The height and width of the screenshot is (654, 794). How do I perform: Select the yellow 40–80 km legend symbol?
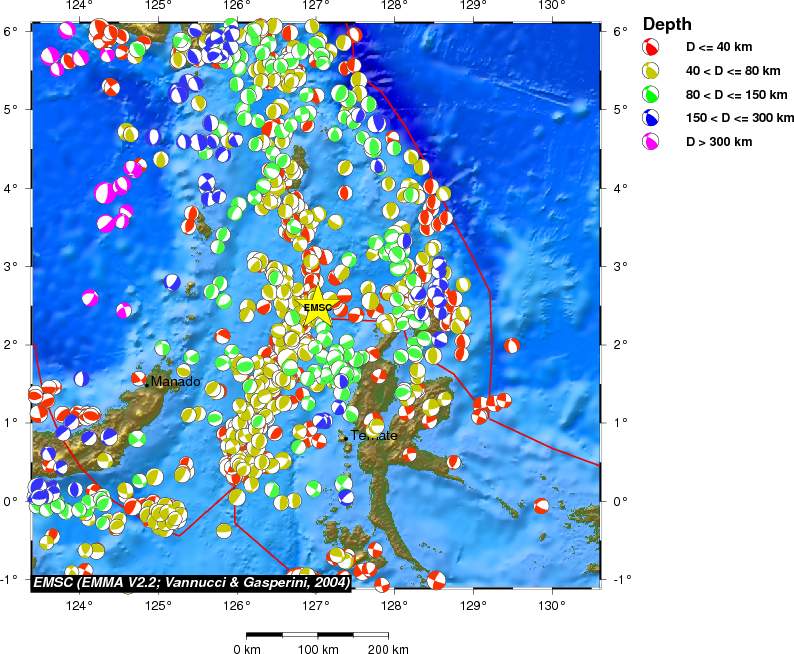pos(651,71)
